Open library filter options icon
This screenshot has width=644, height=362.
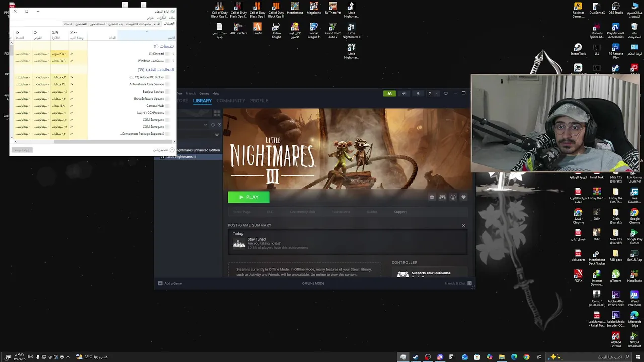[217, 134]
